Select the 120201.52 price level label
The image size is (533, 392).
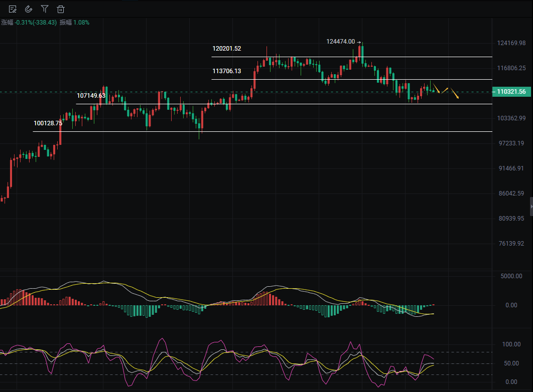point(227,49)
